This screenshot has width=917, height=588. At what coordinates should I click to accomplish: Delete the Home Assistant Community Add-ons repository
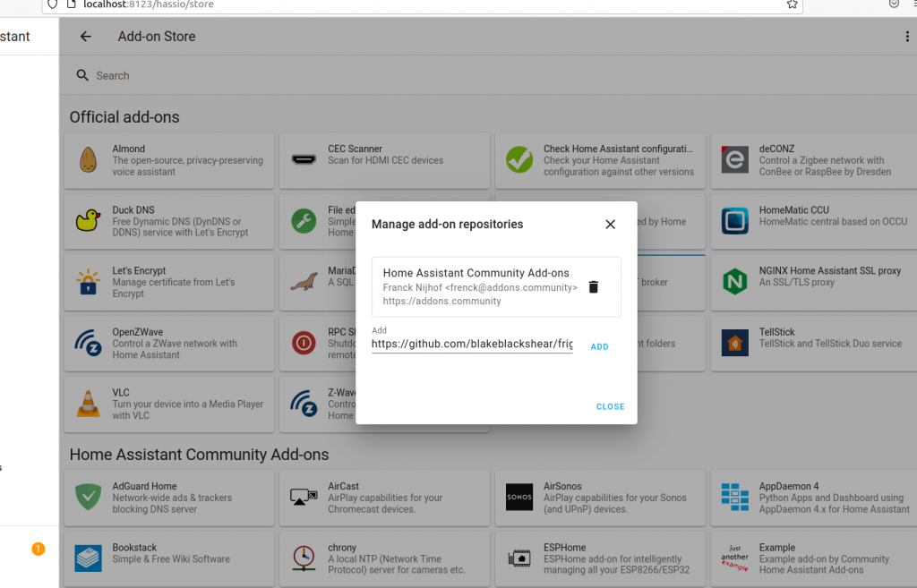pyautogui.click(x=593, y=287)
